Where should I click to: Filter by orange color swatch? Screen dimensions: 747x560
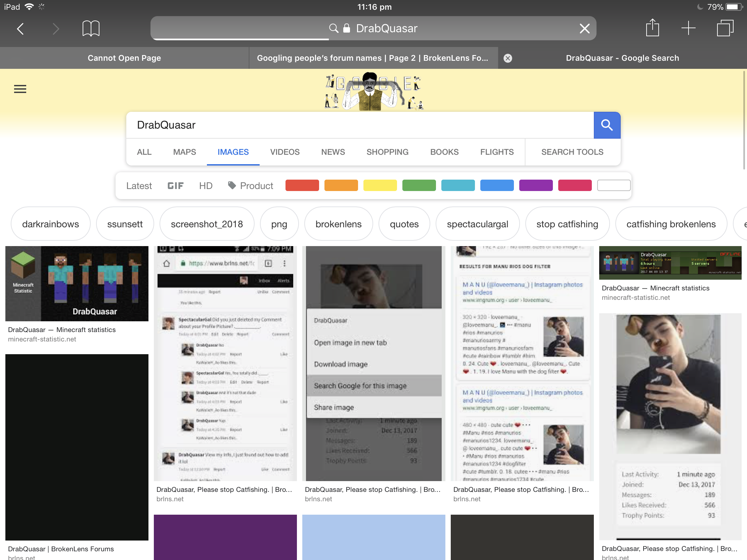[x=341, y=185]
